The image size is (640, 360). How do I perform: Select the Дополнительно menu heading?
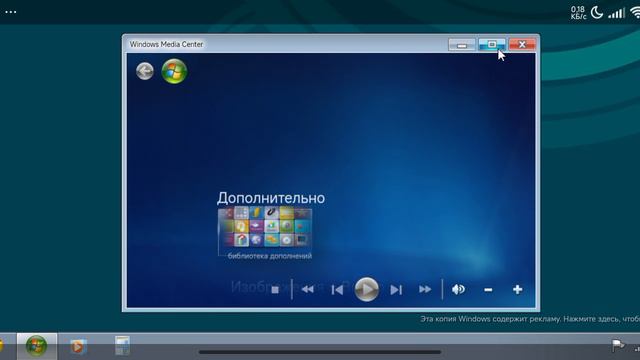(271, 198)
